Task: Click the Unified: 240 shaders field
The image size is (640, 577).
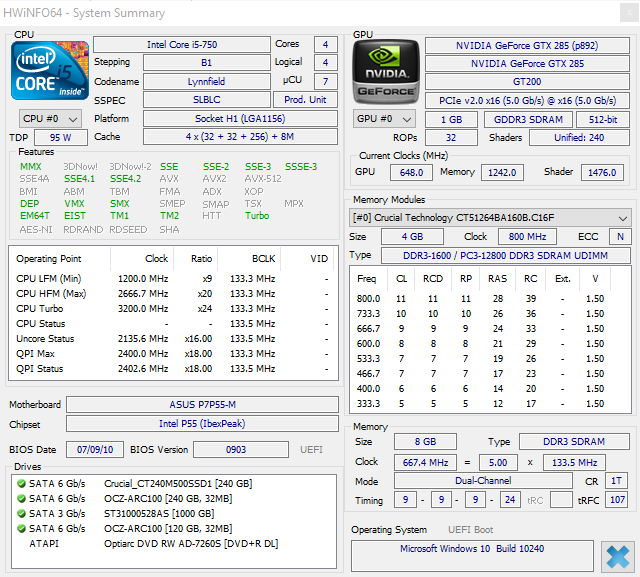Action: coord(579,138)
